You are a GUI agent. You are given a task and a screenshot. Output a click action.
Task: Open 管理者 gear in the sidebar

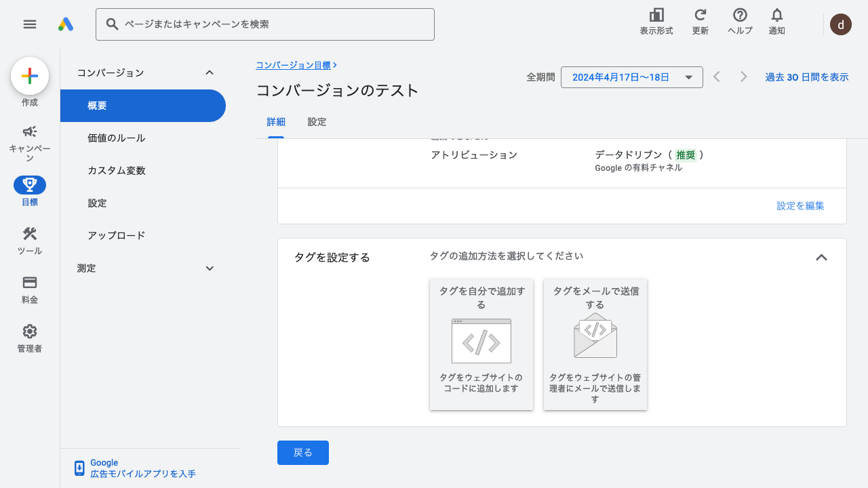click(x=30, y=338)
